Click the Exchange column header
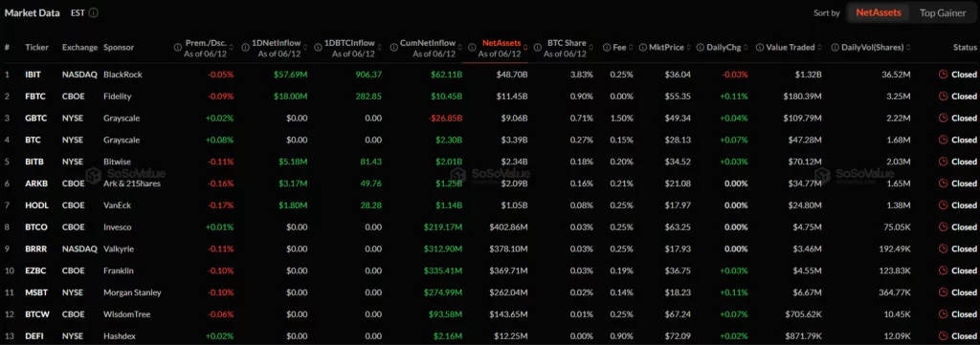Image resolution: width=980 pixels, height=345 pixels. 80,48
